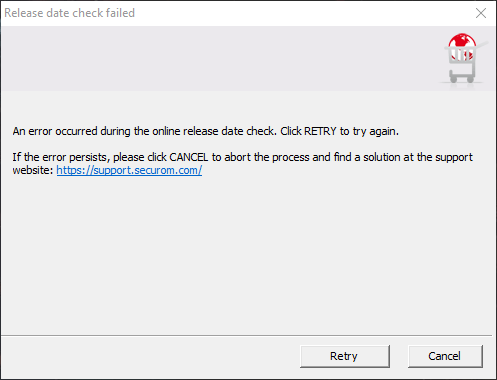497x380 pixels.
Task: Open the support.securom.com link
Action: coord(129,170)
